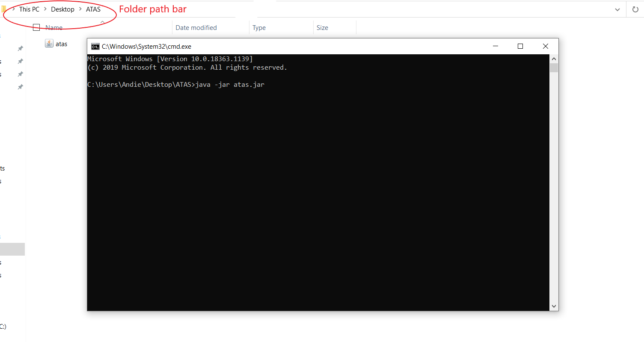This screenshot has height=342, width=644.
Task: Toggle the select-all checkbox beside Name
Action: 36,27
